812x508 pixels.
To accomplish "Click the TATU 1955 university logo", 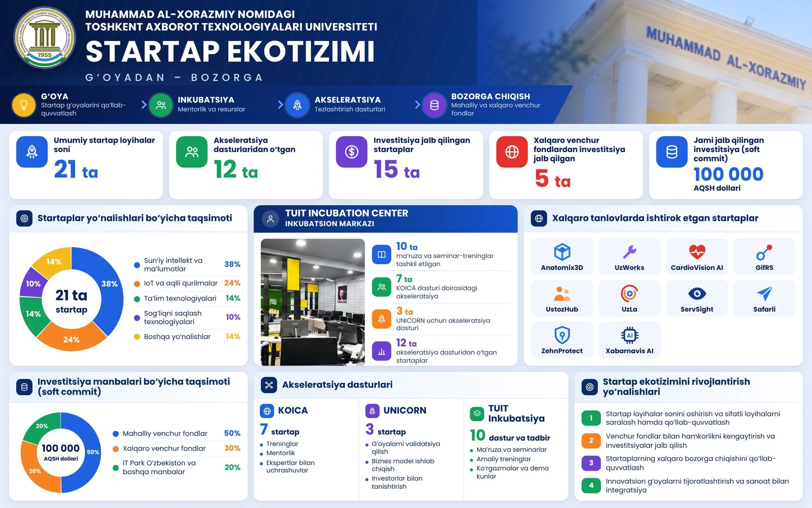I will [x=45, y=37].
